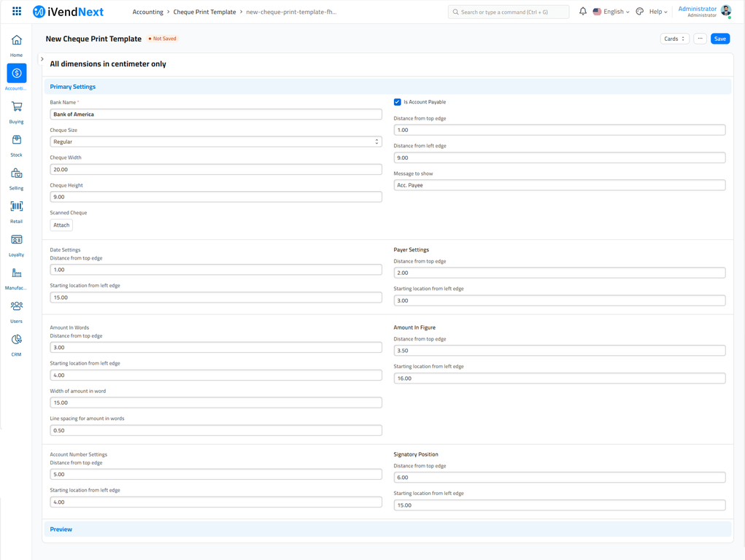Open the Cards view dropdown
Screen dimensions: 745x560
(x=674, y=39)
